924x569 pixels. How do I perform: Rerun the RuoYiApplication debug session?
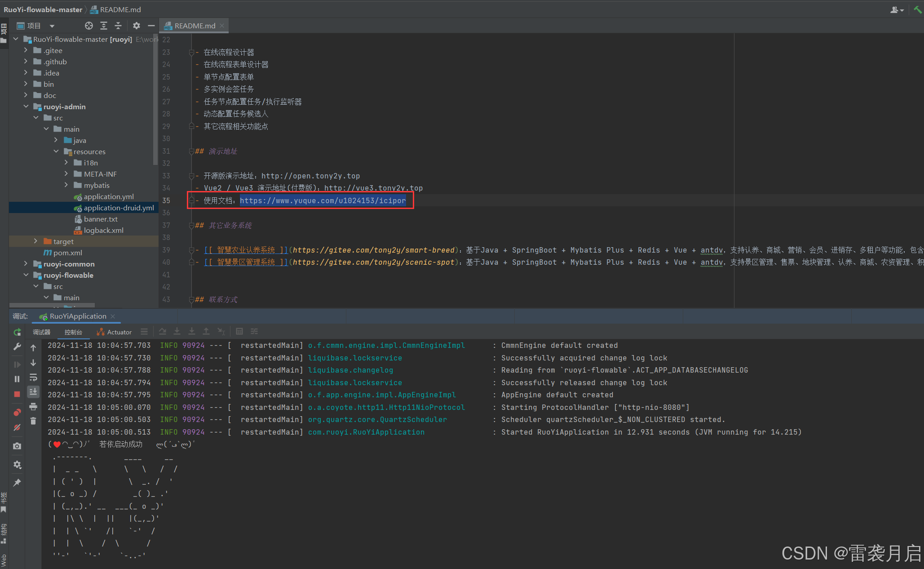[x=17, y=333]
